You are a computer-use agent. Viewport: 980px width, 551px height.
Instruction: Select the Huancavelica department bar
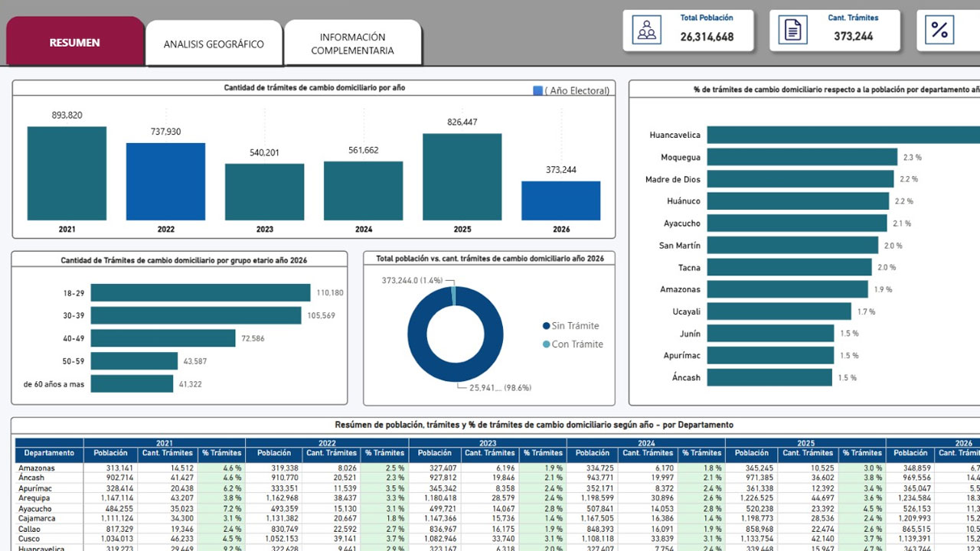click(x=843, y=135)
